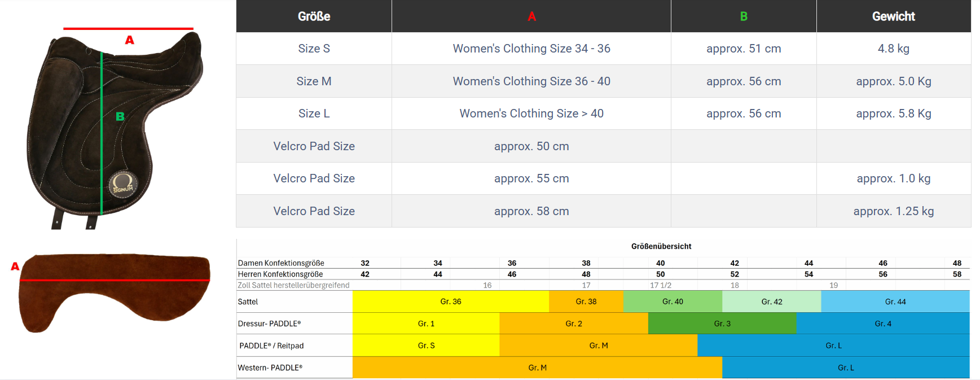Select the Gewicht column header
The width and height of the screenshot is (980, 380).
(893, 16)
